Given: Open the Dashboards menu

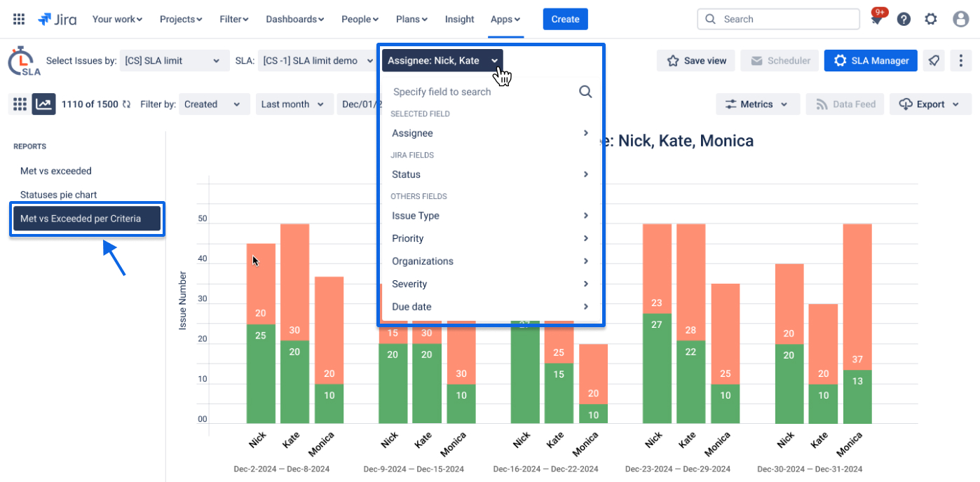Looking at the screenshot, I should 294,19.
